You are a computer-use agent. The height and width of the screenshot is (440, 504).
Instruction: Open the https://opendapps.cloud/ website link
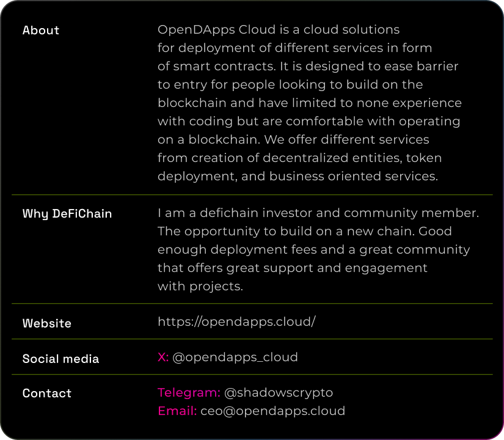point(236,321)
